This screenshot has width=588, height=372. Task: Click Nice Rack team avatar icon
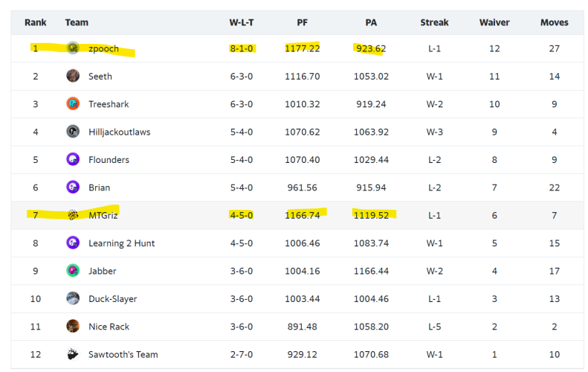[73, 326]
